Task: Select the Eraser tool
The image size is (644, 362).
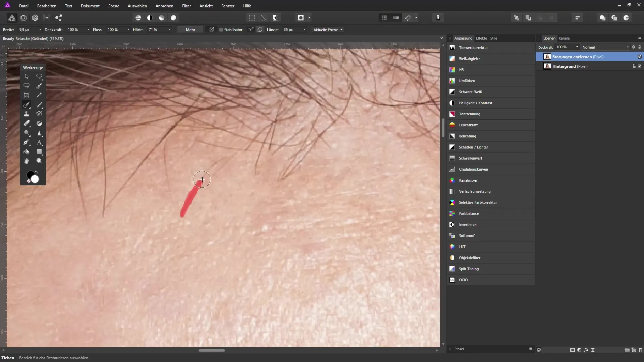Action: 26,123
